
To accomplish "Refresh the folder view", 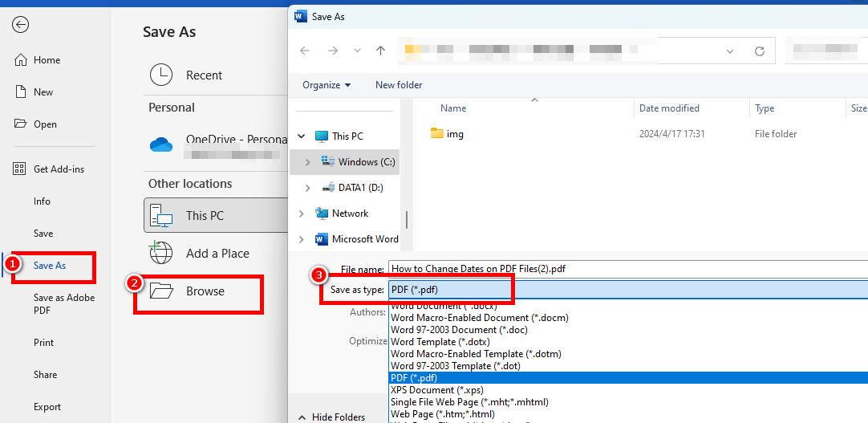I will [x=760, y=51].
